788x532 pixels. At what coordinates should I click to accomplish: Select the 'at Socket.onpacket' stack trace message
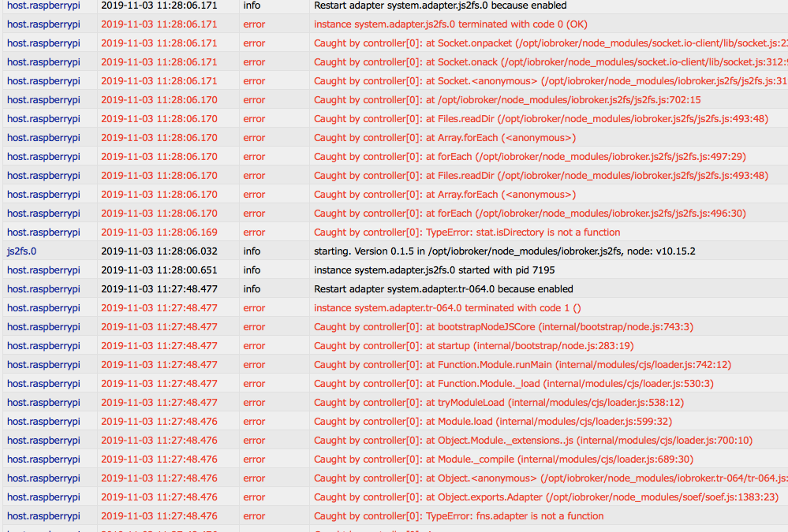(551, 43)
